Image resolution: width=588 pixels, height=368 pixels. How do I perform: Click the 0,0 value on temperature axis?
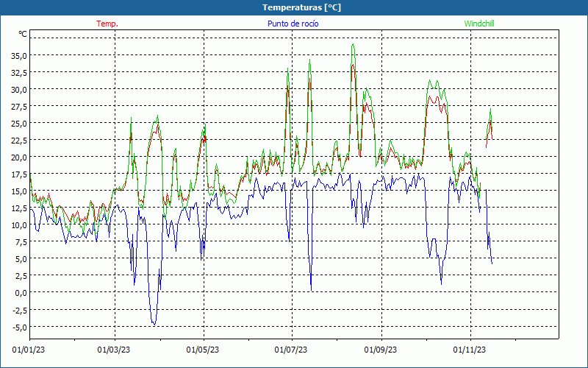tap(21, 292)
